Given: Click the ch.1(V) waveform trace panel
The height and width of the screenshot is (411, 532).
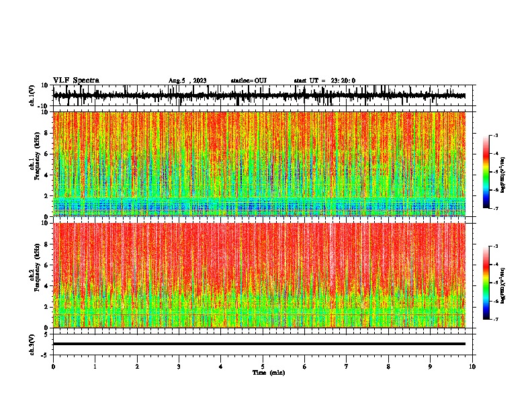Looking at the screenshot, I should click(x=263, y=95).
